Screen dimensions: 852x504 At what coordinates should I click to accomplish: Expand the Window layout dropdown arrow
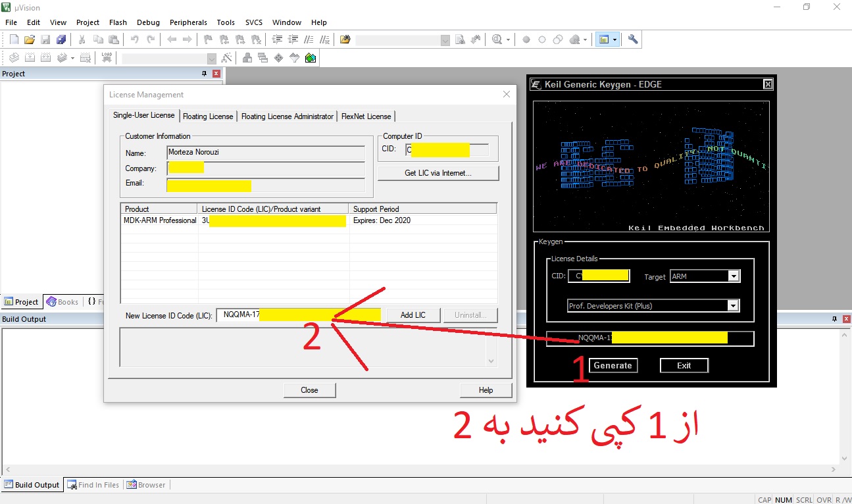point(614,39)
